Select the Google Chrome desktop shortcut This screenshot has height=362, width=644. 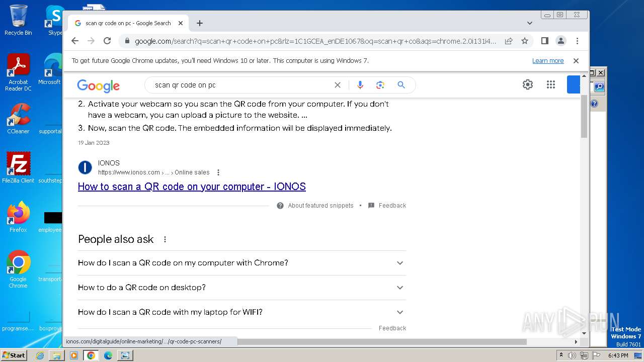point(18,269)
